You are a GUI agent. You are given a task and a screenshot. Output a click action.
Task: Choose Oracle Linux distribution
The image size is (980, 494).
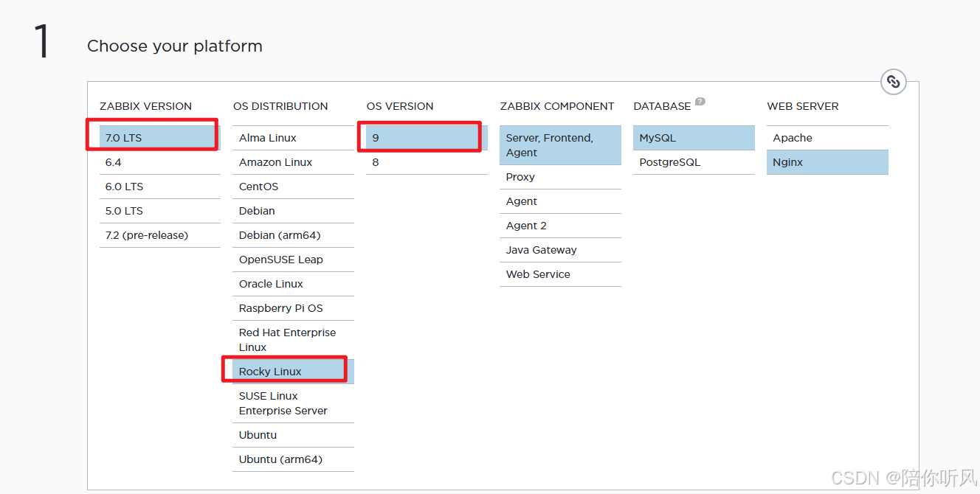tap(294, 284)
